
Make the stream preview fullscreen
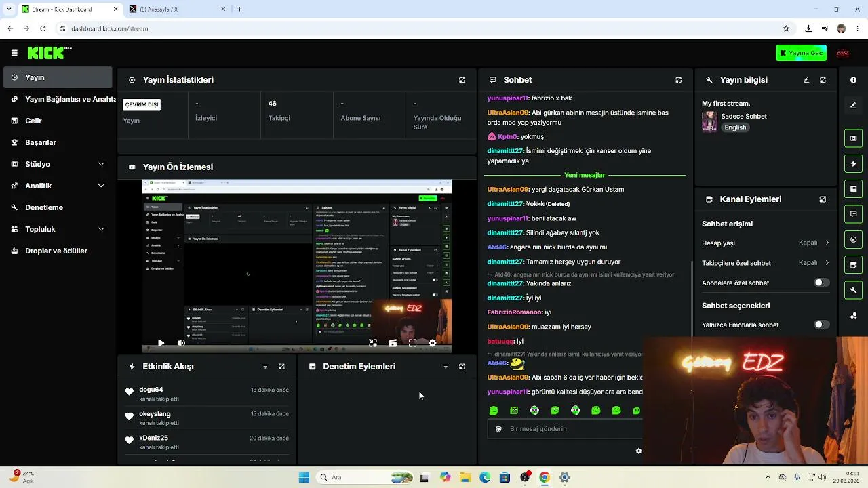(x=412, y=343)
